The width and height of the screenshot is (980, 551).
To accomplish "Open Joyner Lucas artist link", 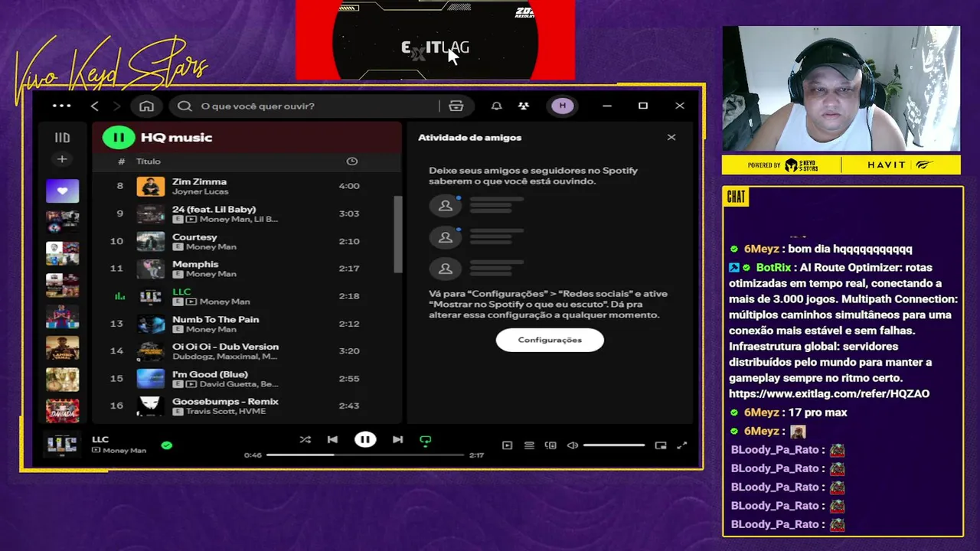I will [x=200, y=191].
